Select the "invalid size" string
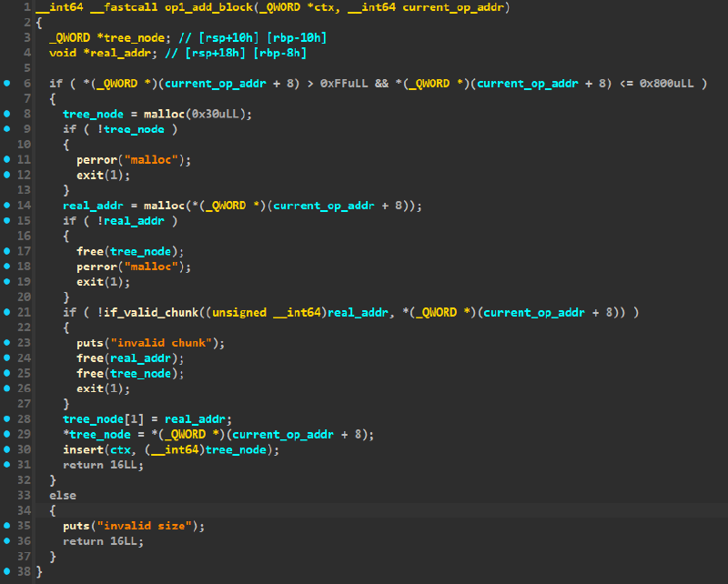 [x=145, y=526]
